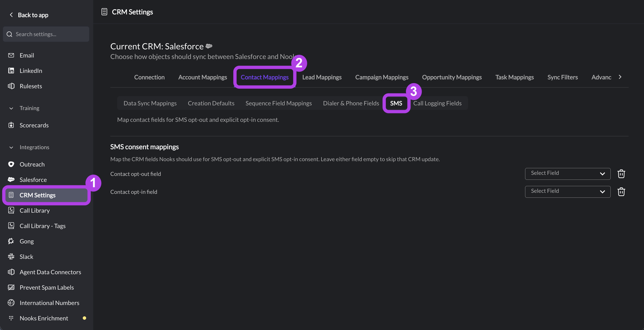This screenshot has width=644, height=330.
Task: Click the Contact opt-in field label
Action: tap(134, 192)
